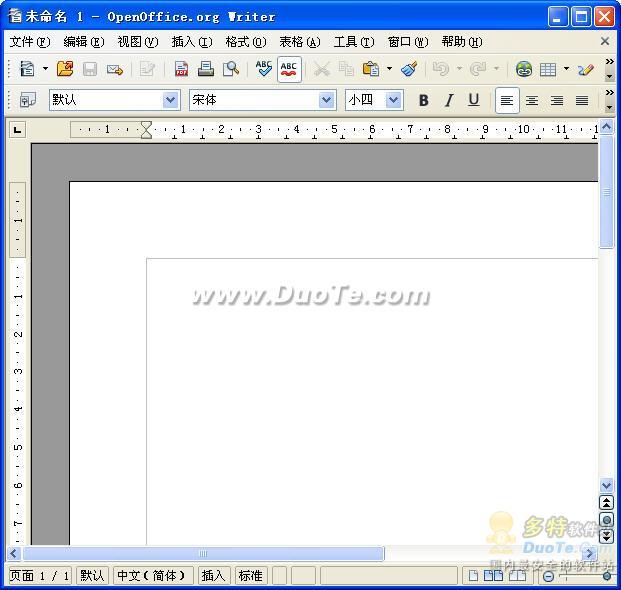The width and height of the screenshot is (621, 590).
Task: Open the 表格(A) menu
Action: tap(300, 42)
